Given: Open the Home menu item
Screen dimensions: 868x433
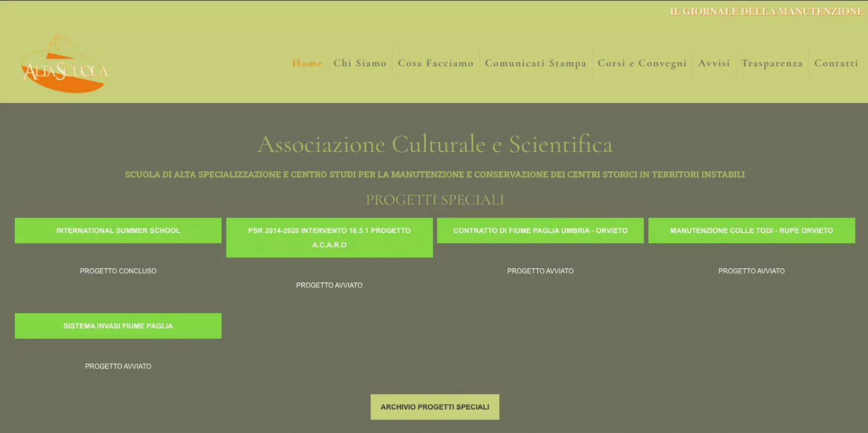Looking at the screenshot, I should click(307, 63).
